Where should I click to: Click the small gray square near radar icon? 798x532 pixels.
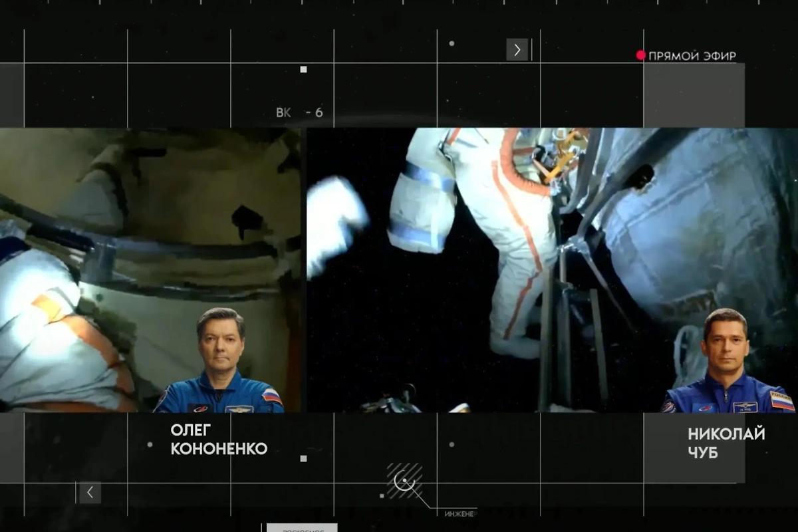point(382,495)
